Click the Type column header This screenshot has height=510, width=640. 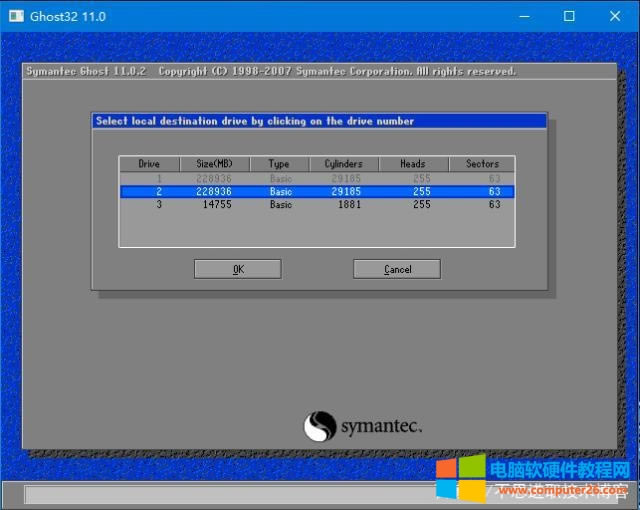279,164
